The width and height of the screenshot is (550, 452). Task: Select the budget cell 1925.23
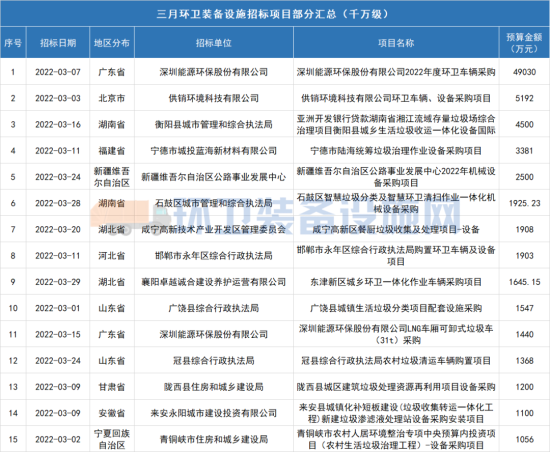524,203
